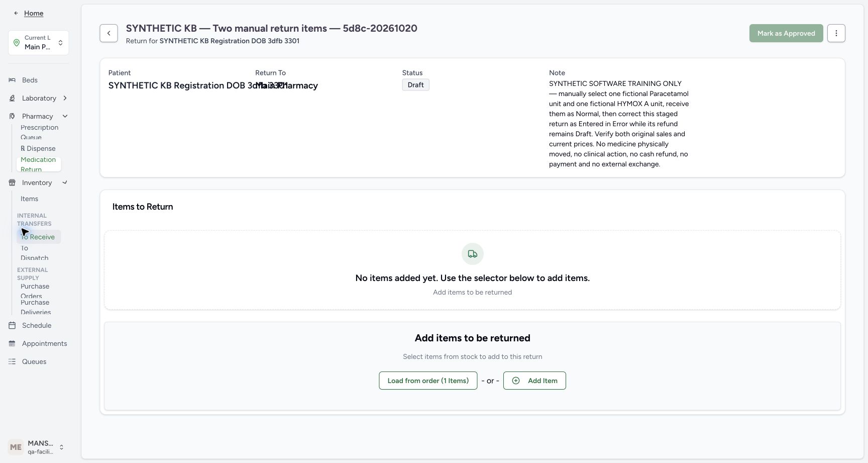The height and width of the screenshot is (463, 868).
Task: Click the Queues list icon
Action: [12, 361]
